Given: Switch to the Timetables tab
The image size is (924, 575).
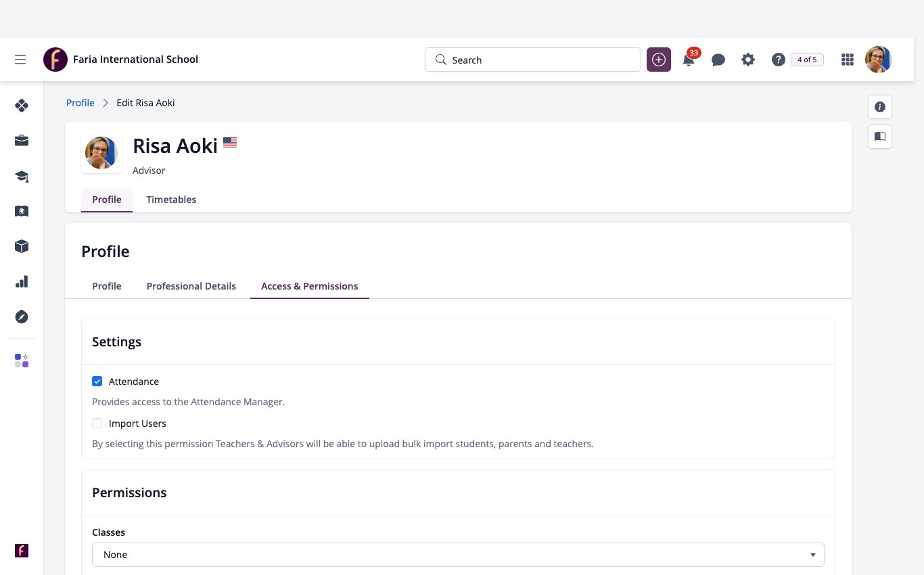Looking at the screenshot, I should [171, 200].
